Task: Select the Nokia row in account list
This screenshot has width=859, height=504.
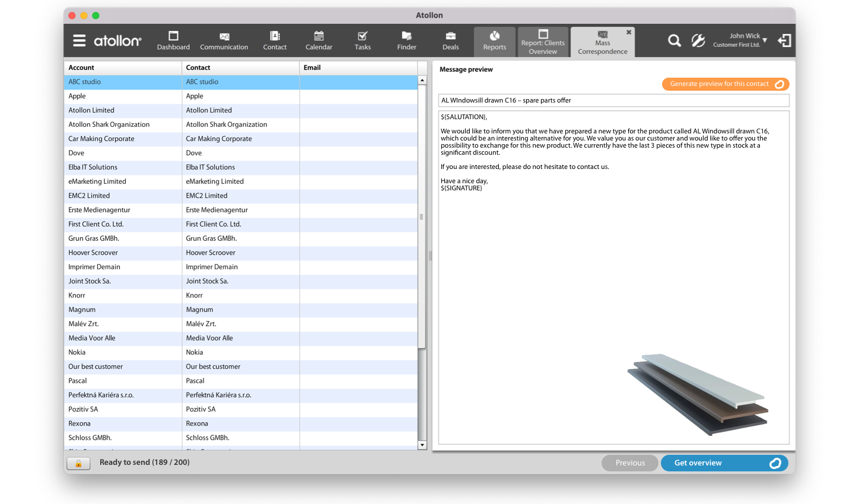Action: tap(122, 352)
